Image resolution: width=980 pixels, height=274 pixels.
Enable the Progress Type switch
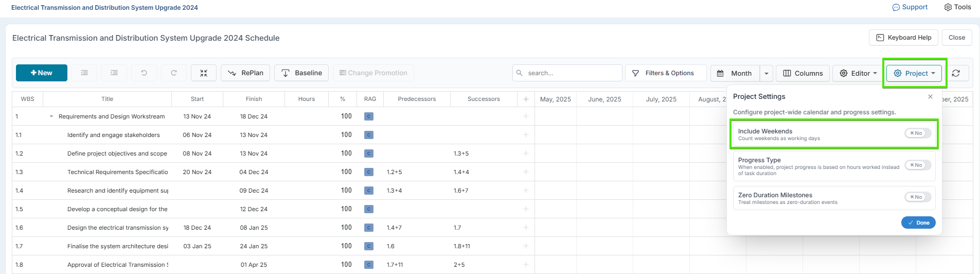918,165
